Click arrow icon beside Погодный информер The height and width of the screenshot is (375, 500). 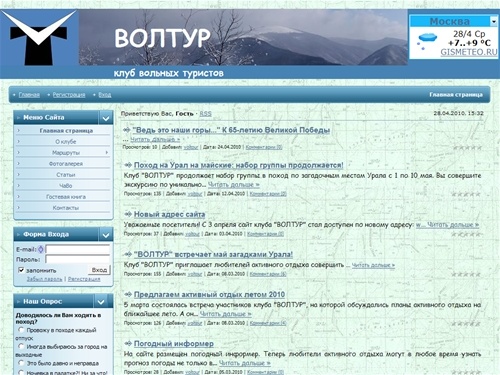pos(128,343)
